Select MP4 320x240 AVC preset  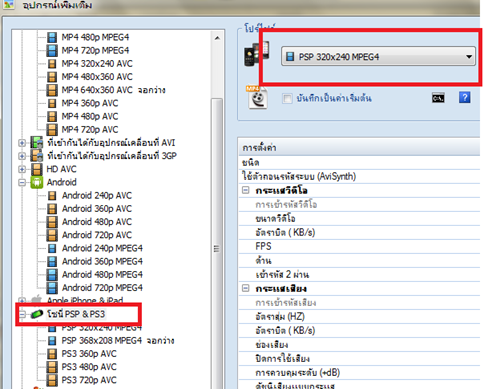click(x=97, y=63)
